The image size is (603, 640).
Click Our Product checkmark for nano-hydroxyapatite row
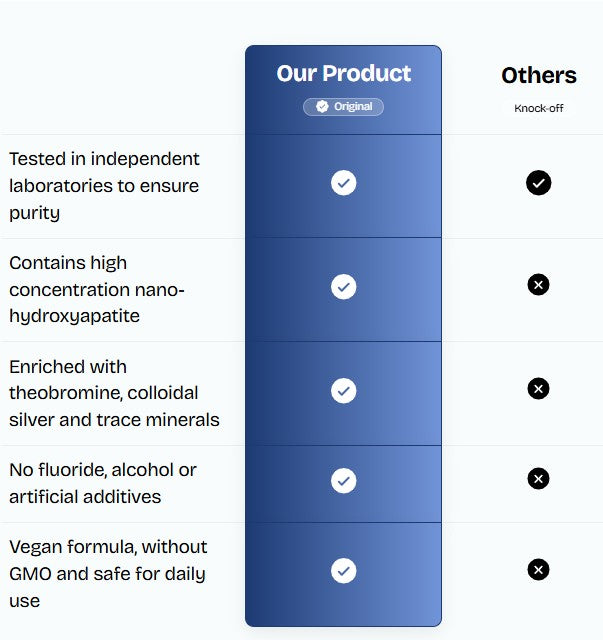pyautogui.click(x=343, y=287)
